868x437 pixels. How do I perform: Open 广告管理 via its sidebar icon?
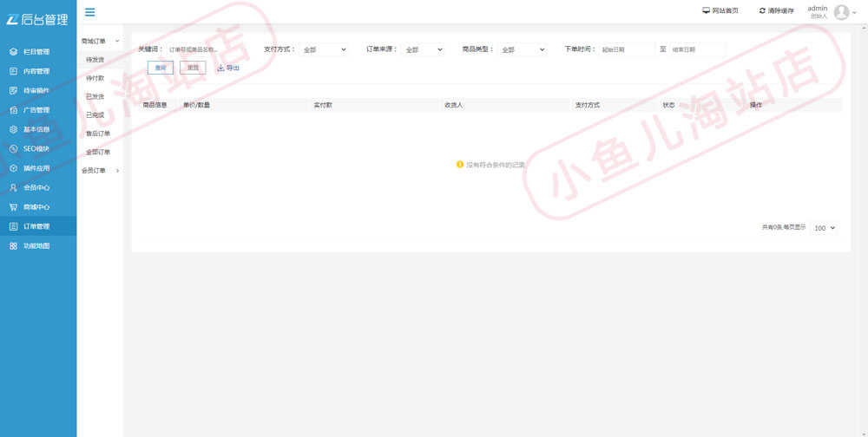pos(14,109)
